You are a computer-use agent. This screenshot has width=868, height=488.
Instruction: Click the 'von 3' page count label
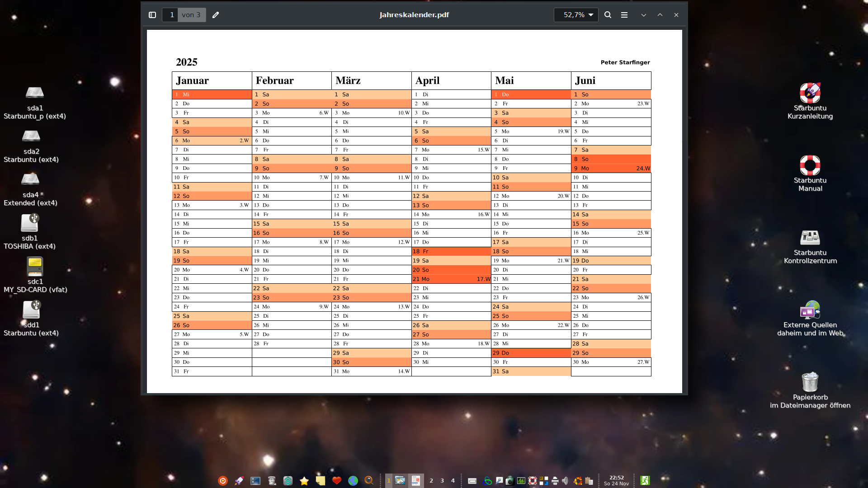click(x=191, y=15)
